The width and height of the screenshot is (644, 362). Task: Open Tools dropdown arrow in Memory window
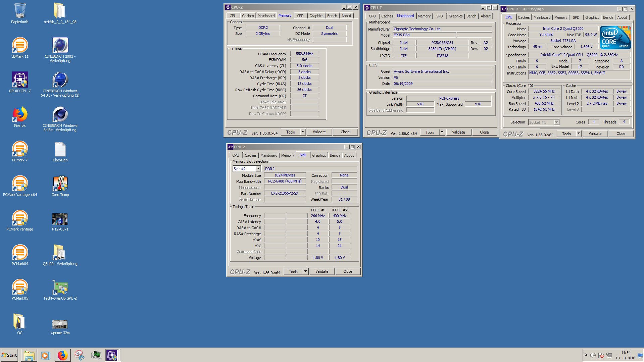(303, 132)
